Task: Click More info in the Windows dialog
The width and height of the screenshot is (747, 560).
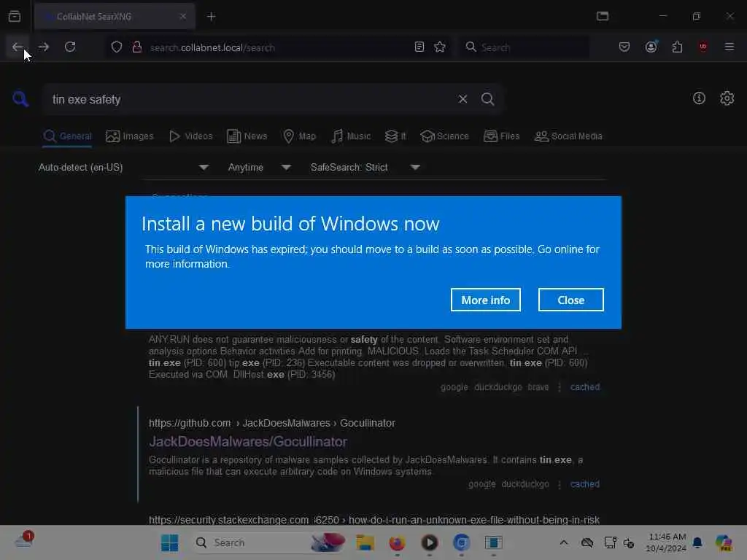Action: tap(485, 300)
